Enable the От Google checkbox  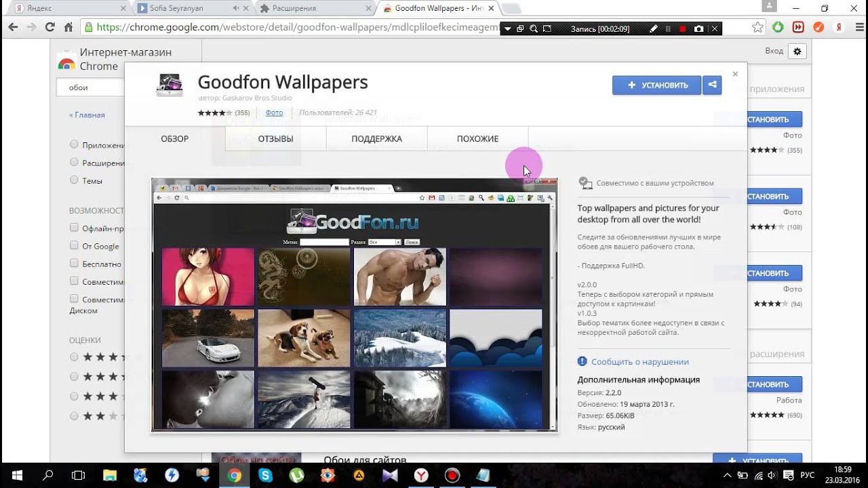pos(74,245)
